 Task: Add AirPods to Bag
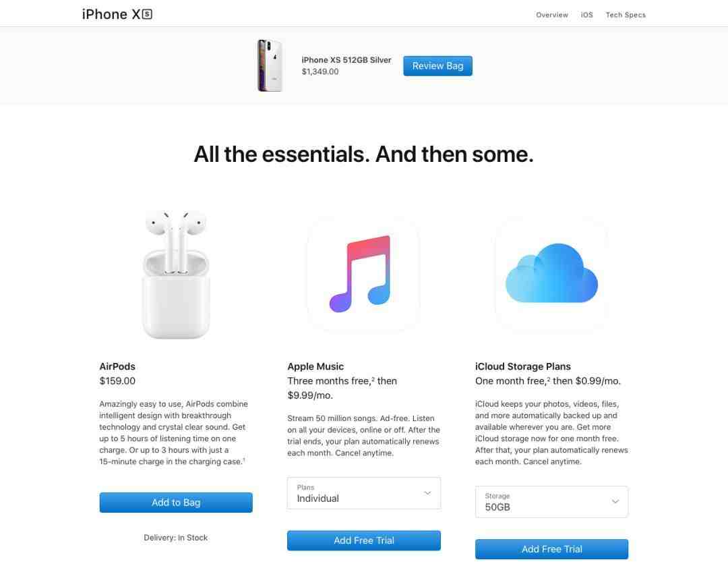point(176,503)
